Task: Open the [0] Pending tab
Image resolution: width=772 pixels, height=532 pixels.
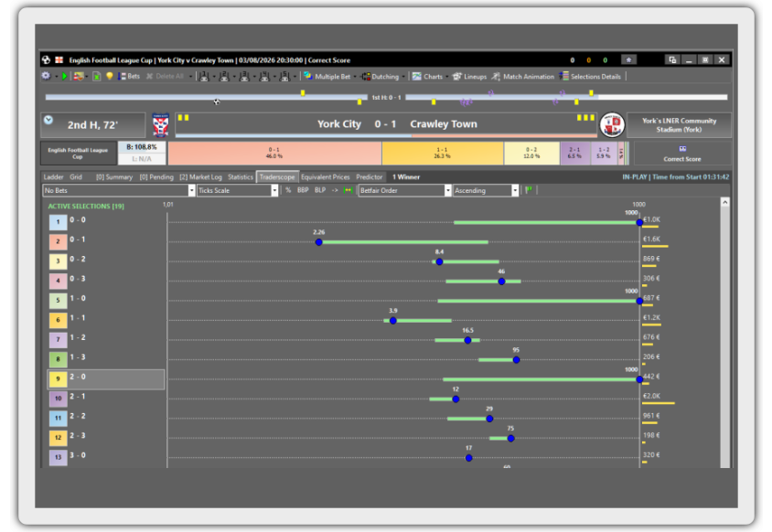Action: click(156, 177)
